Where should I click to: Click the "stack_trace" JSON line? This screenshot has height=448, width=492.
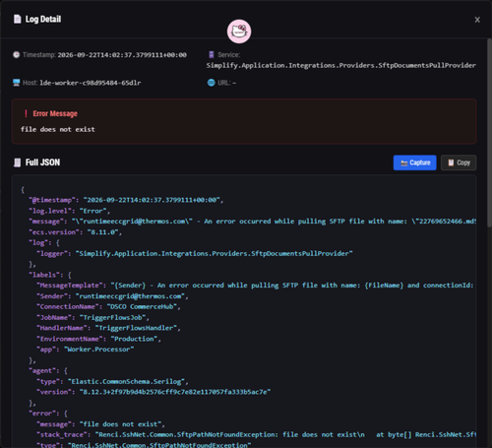pyautogui.click(x=256, y=434)
